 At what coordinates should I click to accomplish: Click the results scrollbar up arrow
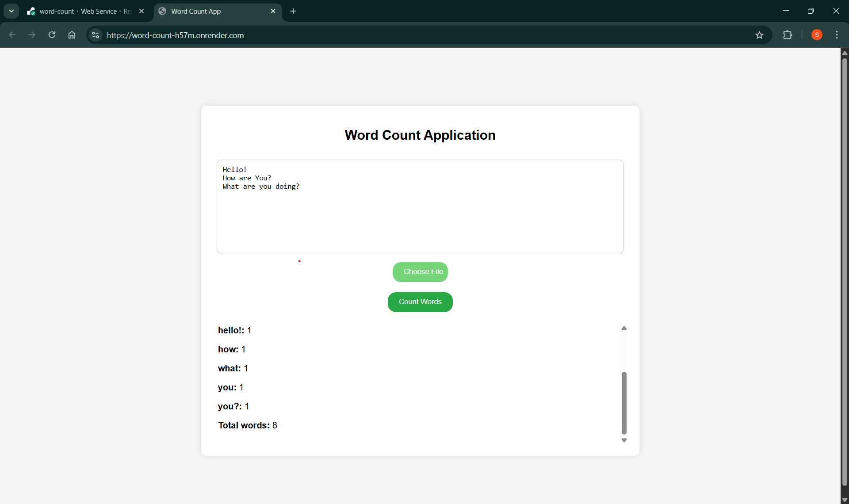(x=624, y=328)
